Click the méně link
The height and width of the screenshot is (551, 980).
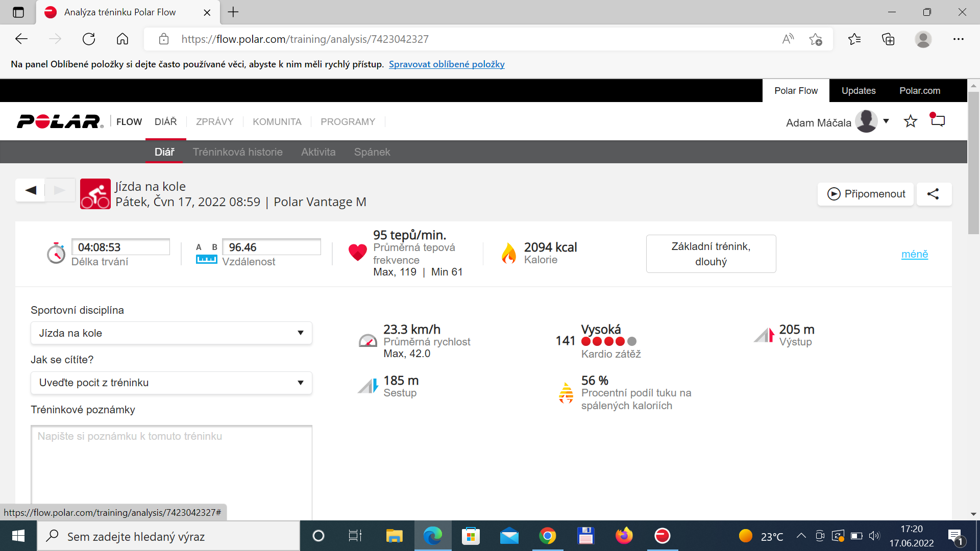pyautogui.click(x=915, y=254)
